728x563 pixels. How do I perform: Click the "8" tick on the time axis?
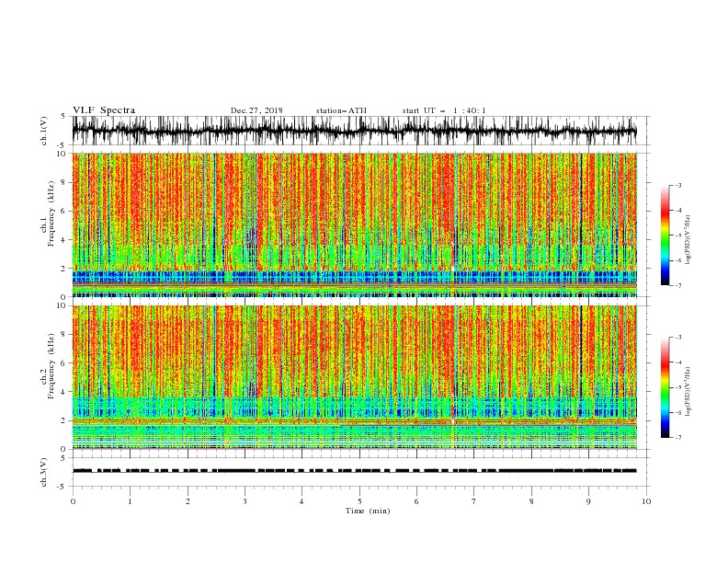coord(531,501)
